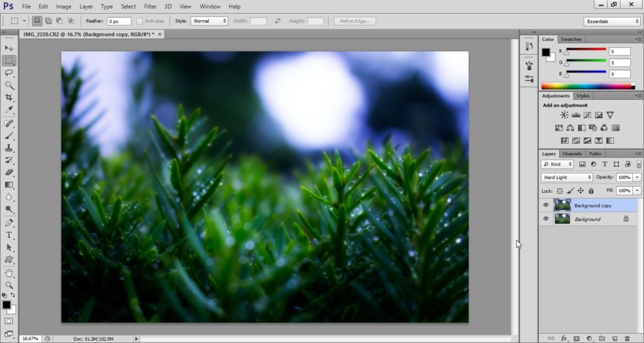Select the History Brush tool

click(9, 160)
